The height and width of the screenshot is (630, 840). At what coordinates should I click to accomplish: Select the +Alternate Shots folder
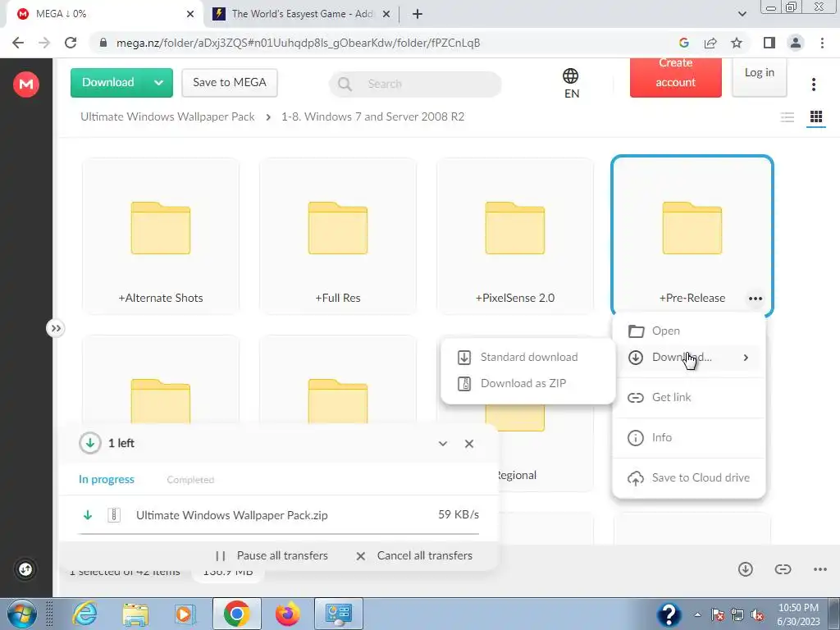[x=161, y=235]
